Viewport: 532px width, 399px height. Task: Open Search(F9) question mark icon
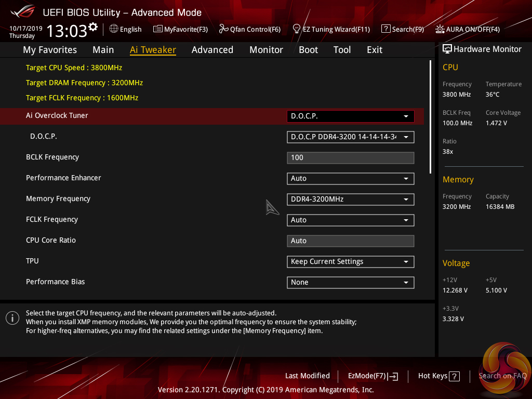386,29
